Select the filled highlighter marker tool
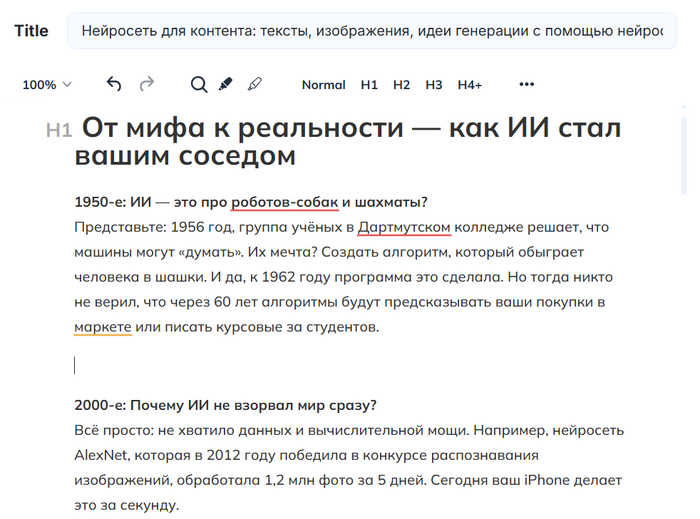This screenshot has width=700, height=519. (x=225, y=85)
